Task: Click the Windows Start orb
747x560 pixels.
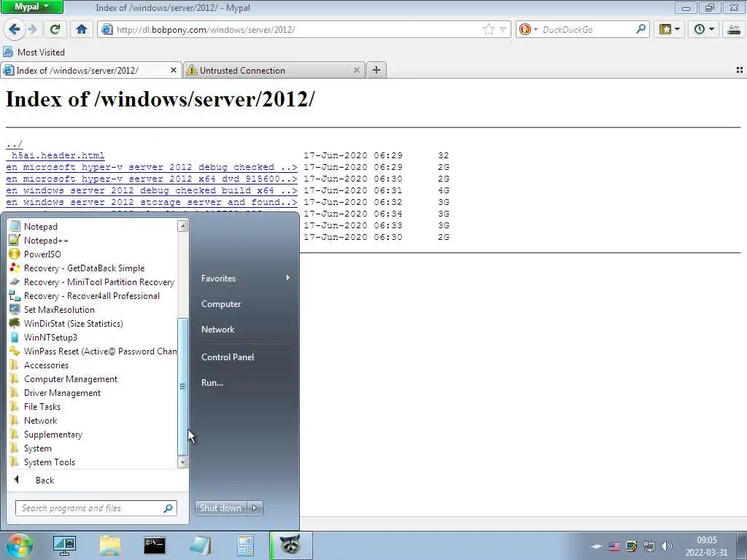Action: coord(20,545)
